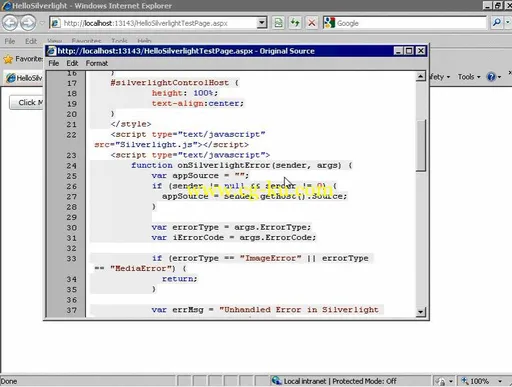Click "#silverlightControlHost" in line 17
512x387 pixels.
[x=170, y=83]
